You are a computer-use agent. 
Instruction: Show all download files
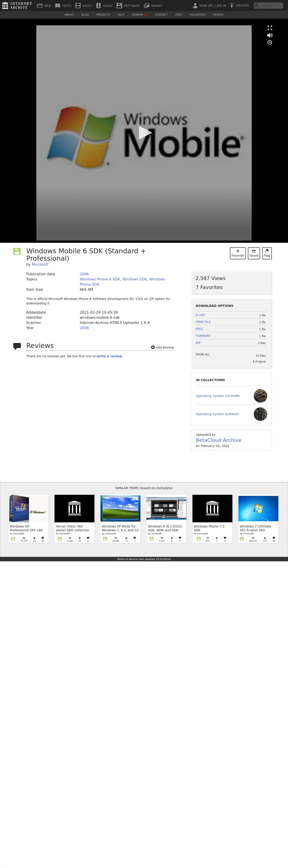[x=203, y=354]
